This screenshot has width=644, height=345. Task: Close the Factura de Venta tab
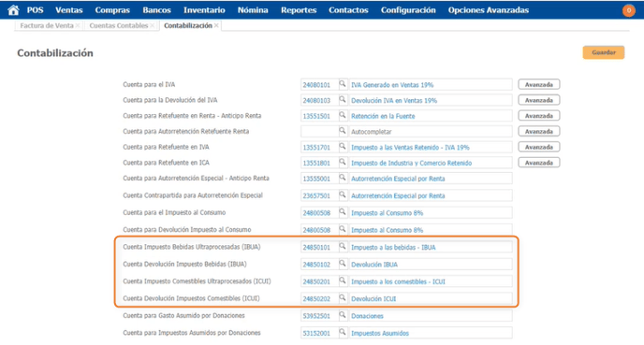pos(77,25)
